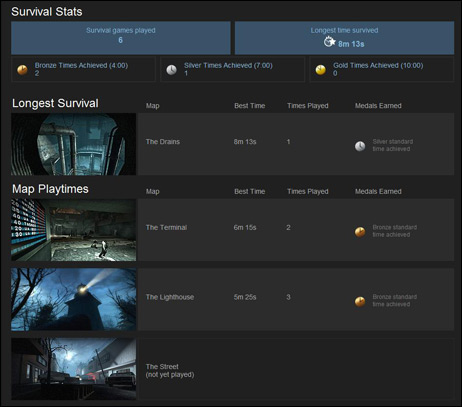Screen dimensions: 462x407
Task: Click the Longest time survived panel
Action: (x=344, y=38)
